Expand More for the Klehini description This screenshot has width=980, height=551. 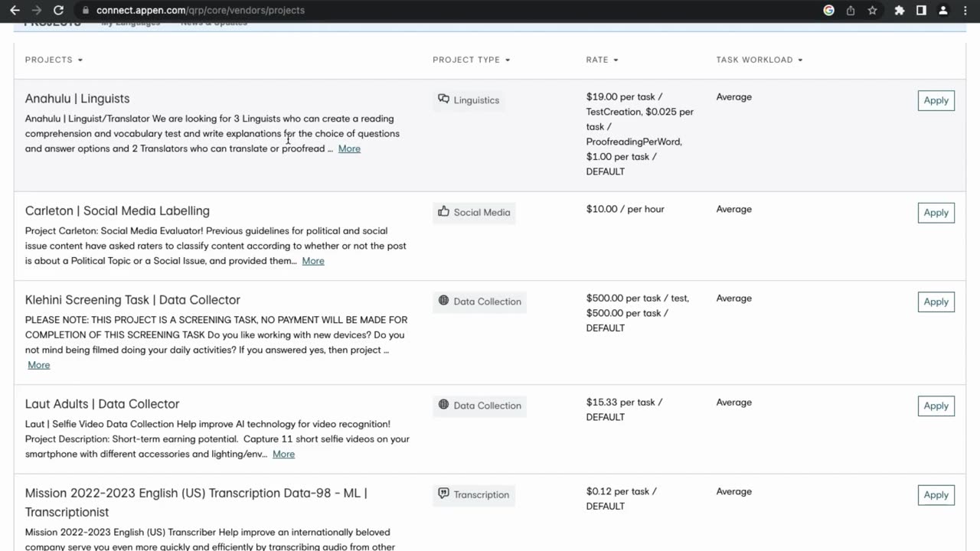tap(39, 365)
